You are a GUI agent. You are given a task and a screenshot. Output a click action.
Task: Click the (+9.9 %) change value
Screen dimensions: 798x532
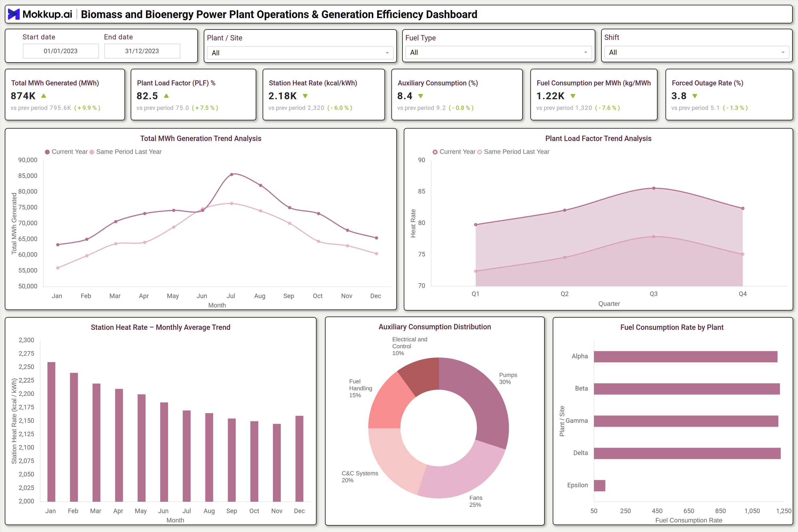[x=87, y=108]
